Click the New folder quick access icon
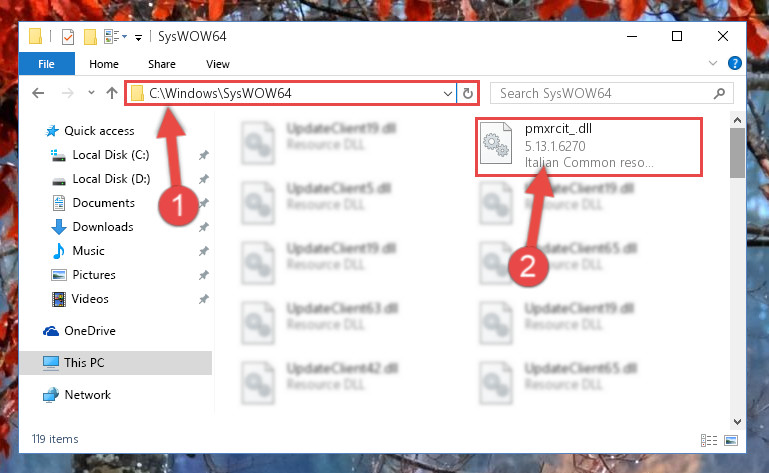Viewport: 769px width, 473px height. tap(90, 36)
